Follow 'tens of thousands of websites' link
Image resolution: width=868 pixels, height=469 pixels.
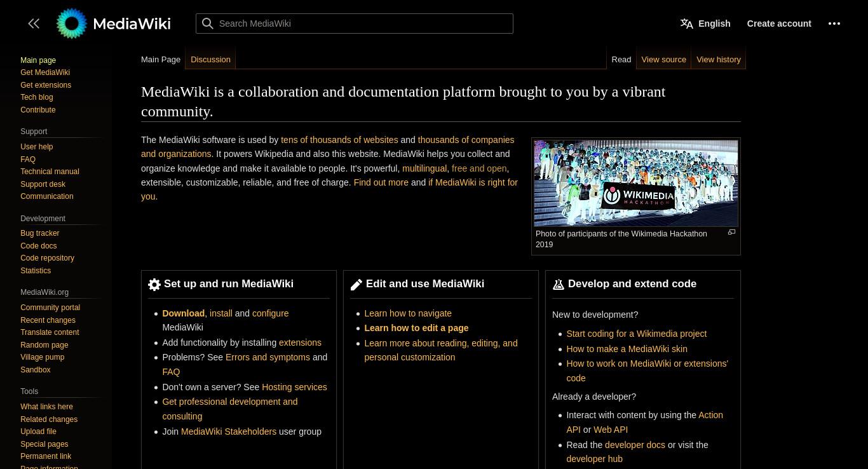click(x=339, y=140)
